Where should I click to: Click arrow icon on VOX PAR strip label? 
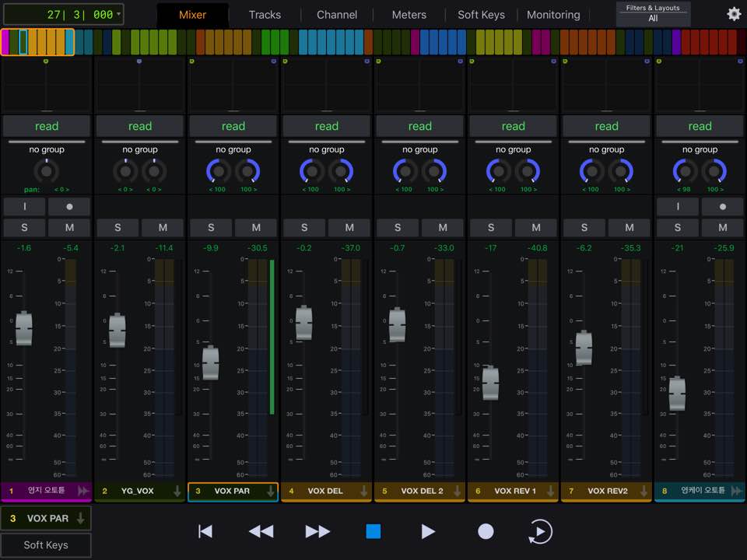(x=270, y=491)
